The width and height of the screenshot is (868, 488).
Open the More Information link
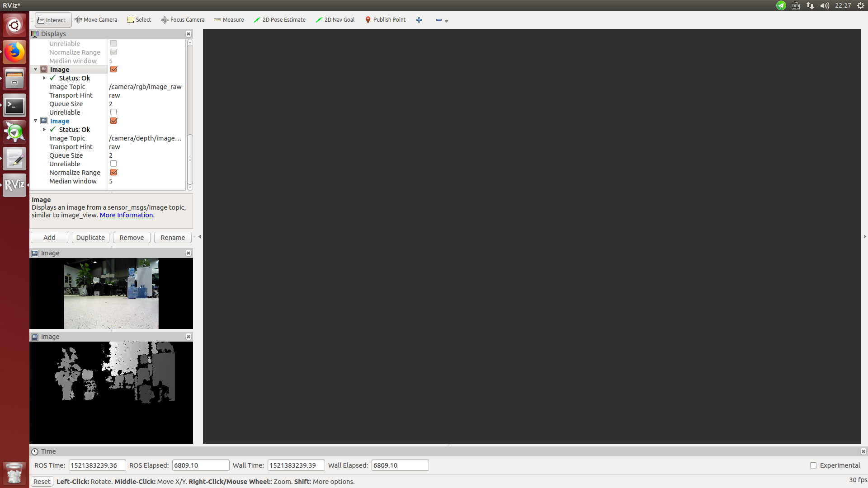tap(126, 215)
